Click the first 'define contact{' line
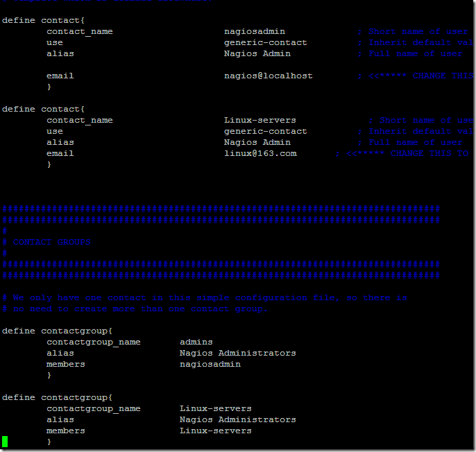This screenshot has height=452, width=476. click(x=44, y=20)
